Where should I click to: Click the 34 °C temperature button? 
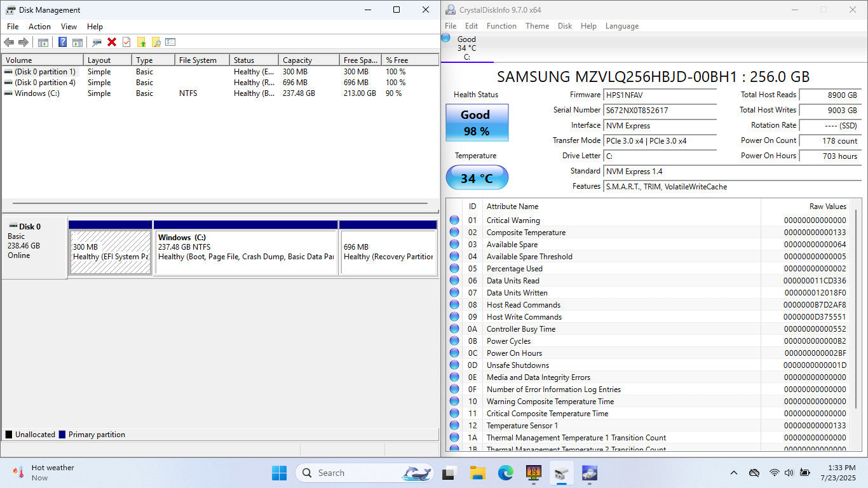pos(477,178)
